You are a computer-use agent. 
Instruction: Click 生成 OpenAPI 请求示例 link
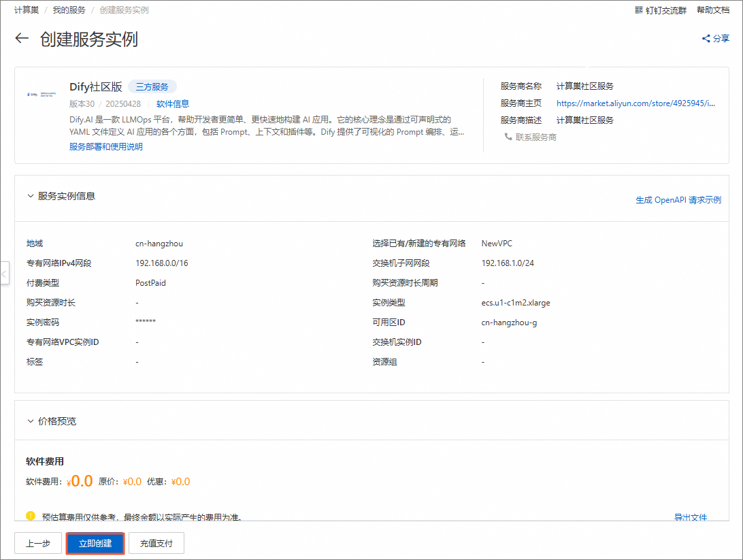(x=678, y=200)
